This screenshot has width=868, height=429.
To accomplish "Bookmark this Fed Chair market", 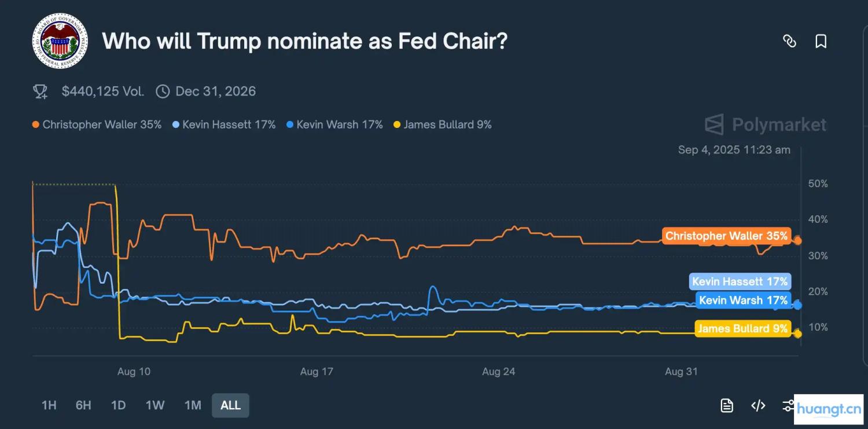I will point(821,41).
